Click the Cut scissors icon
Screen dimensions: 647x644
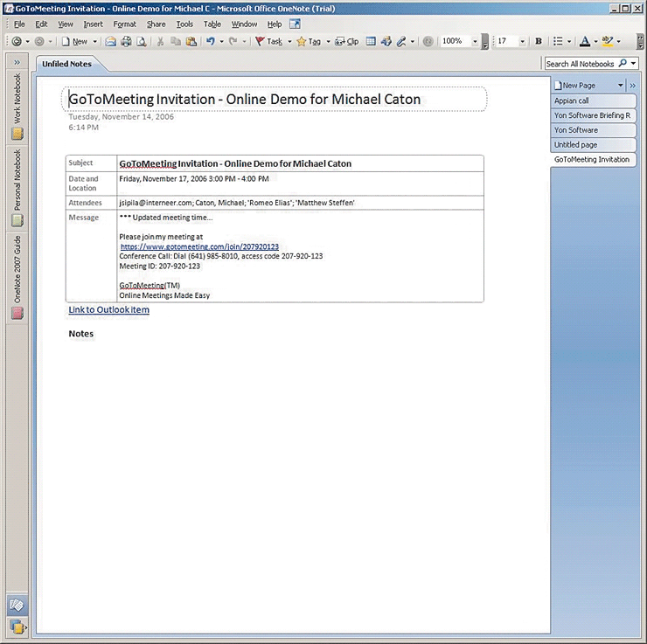tap(160, 41)
